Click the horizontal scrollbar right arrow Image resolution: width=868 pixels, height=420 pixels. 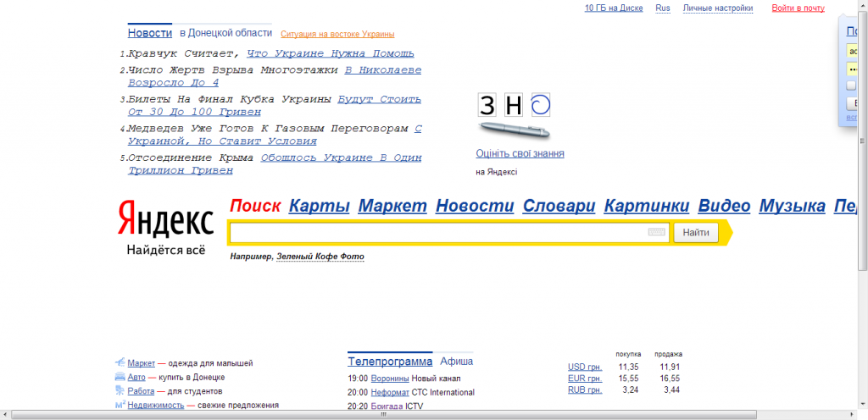point(852,414)
